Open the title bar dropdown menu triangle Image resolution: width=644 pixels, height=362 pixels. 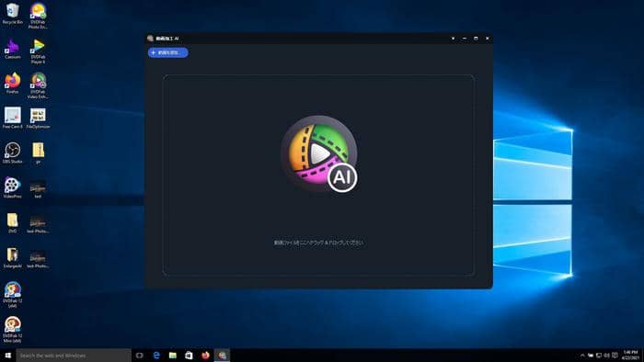click(453, 39)
